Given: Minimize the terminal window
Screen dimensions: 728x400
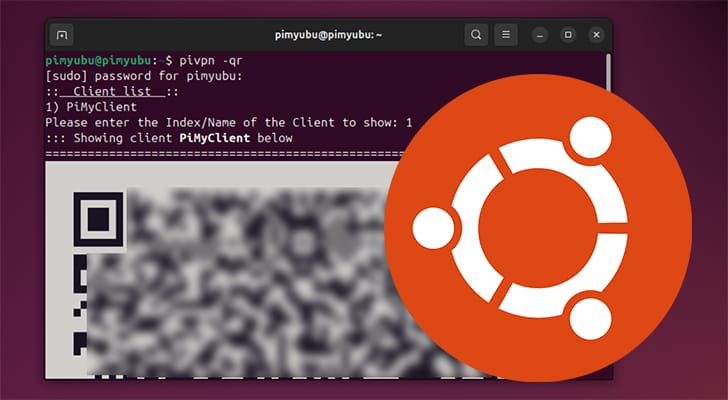Looking at the screenshot, I should pos(540,35).
